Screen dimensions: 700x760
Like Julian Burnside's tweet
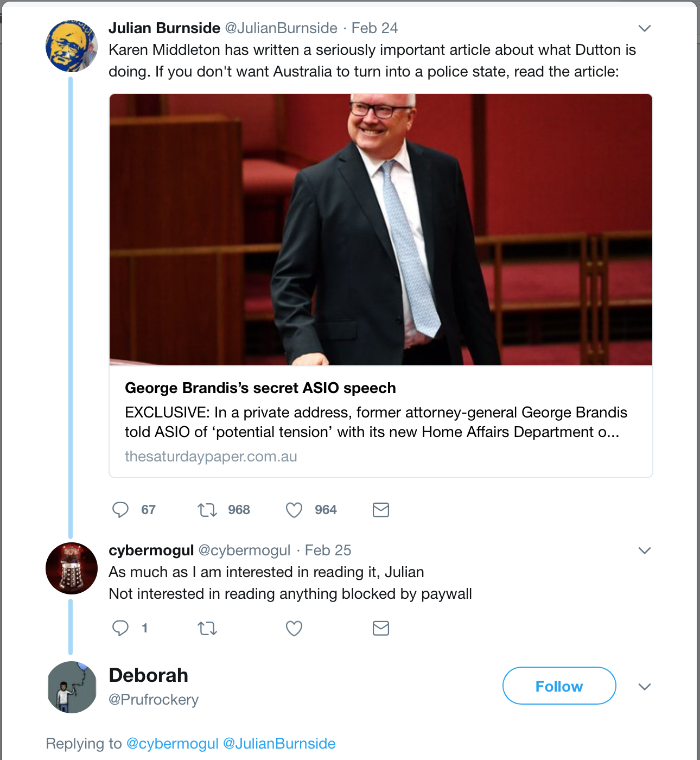(294, 510)
